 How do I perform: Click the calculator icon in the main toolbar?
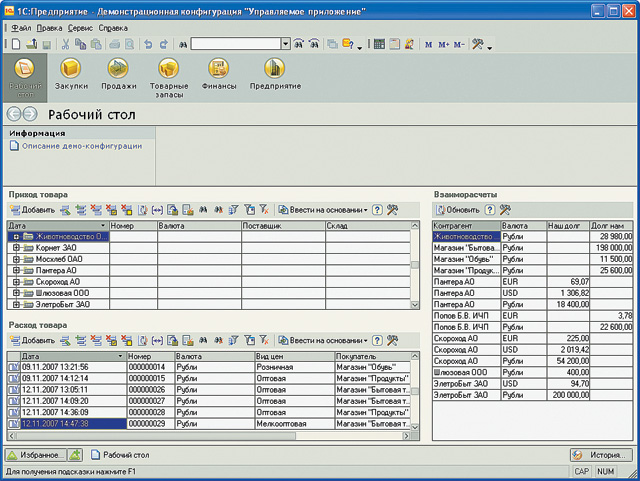pos(379,45)
